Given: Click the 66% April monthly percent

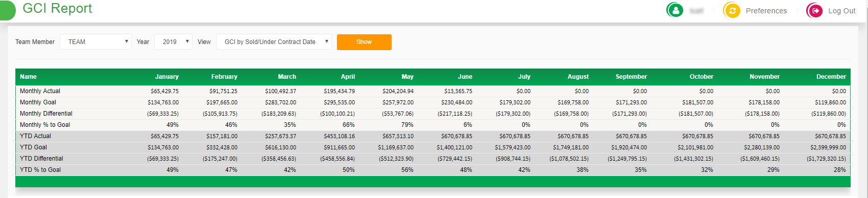Looking at the screenshot, I should tap(349, 125).
